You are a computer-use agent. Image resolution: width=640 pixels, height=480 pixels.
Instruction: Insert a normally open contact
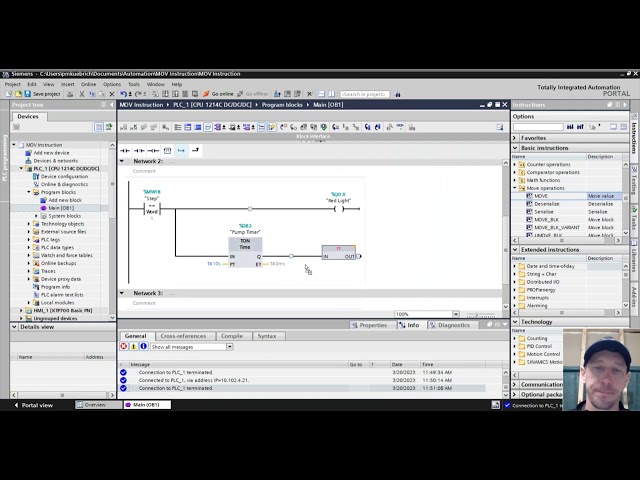[125, 151]
